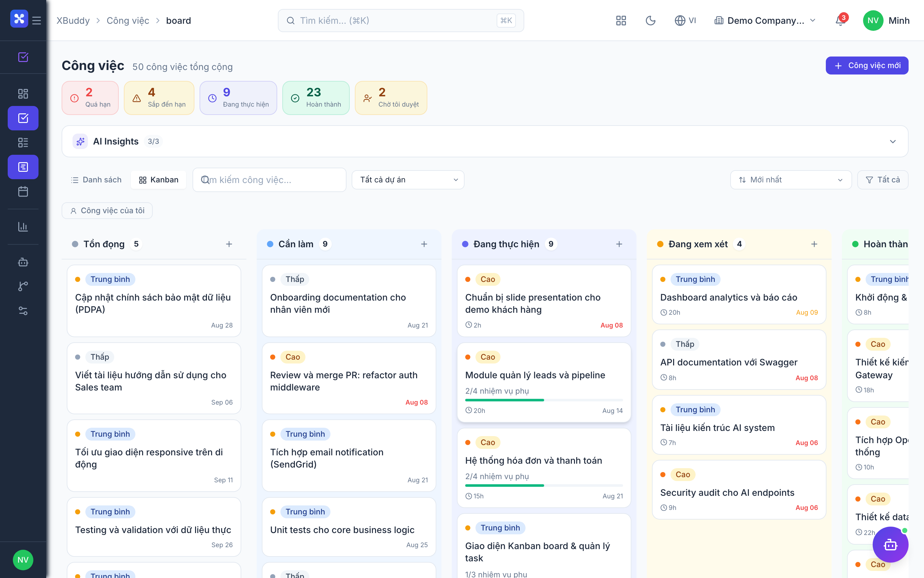The height and width of the screenshot is (578, 924).
Task: Click the XBuddy logo icon
Action: [x=19, y=19]
